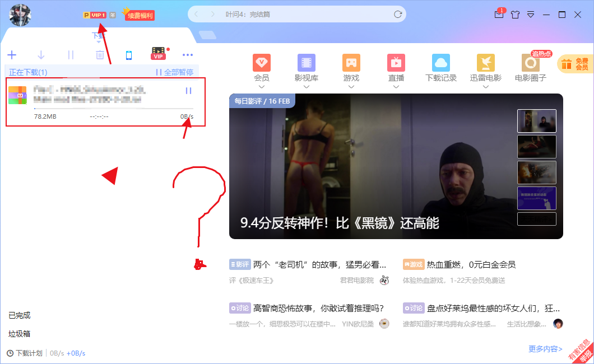Open the trash icon to delete the task
Viewport: 594px width, 364px height.
(100, 54)
